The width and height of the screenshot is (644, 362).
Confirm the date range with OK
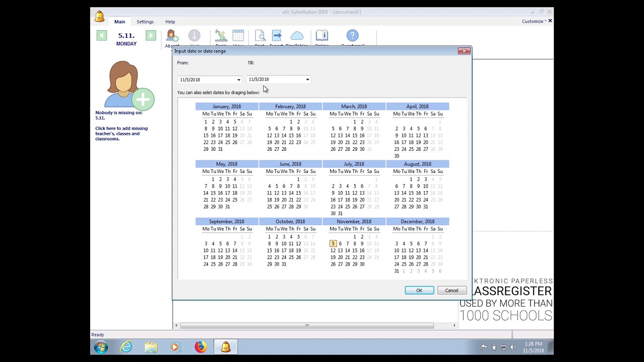[x=419, y=290]
